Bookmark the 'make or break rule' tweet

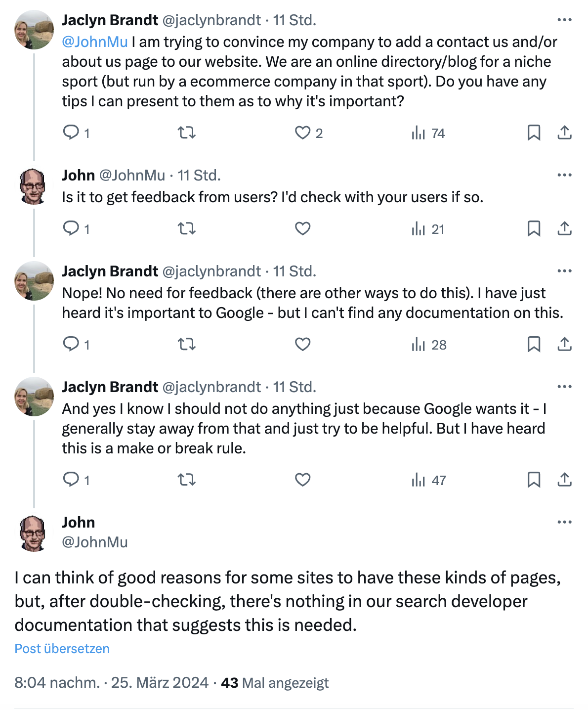[x=534, y=480]
